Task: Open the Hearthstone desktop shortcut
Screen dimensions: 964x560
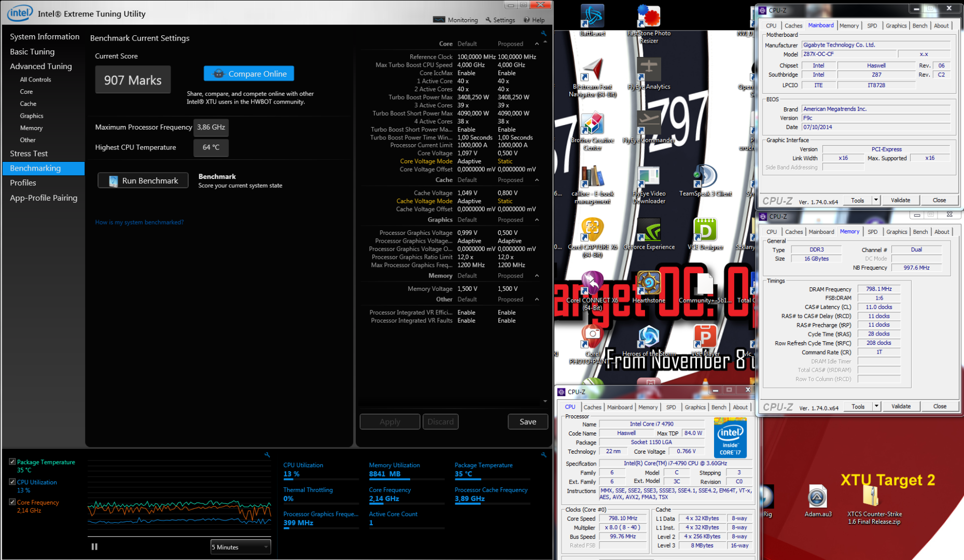Action: click(649, 287)
